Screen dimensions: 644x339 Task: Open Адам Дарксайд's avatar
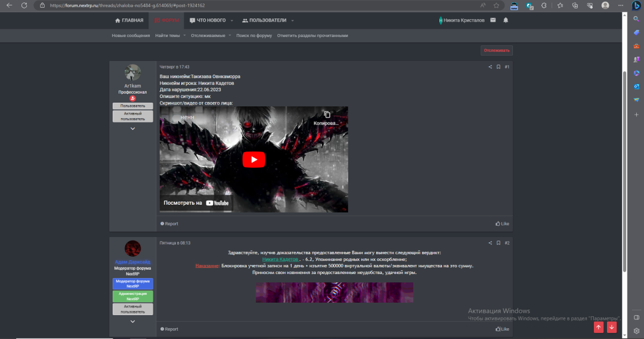(132, 249)
